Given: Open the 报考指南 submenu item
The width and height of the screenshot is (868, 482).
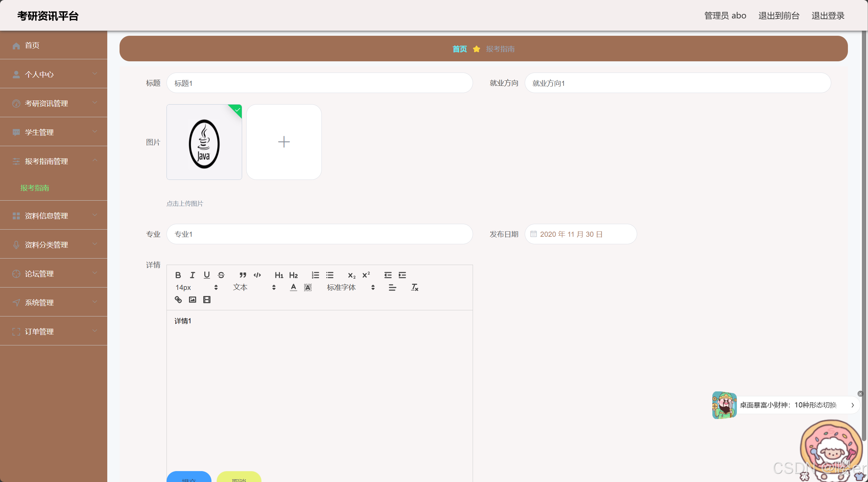Looking at the screenshot, I should coord(35,188).
